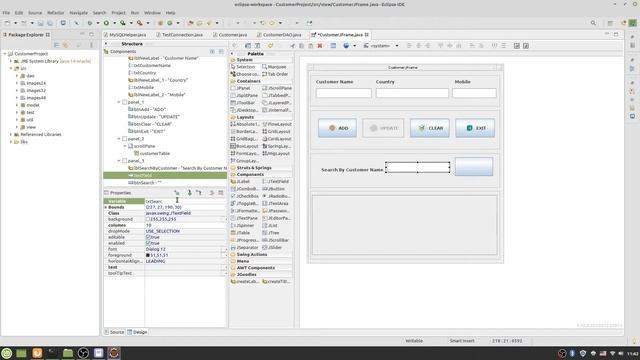Open the Eclipse search magnifier icon
Viewport: 640px width, 360px height.
[x=593, y=23]
